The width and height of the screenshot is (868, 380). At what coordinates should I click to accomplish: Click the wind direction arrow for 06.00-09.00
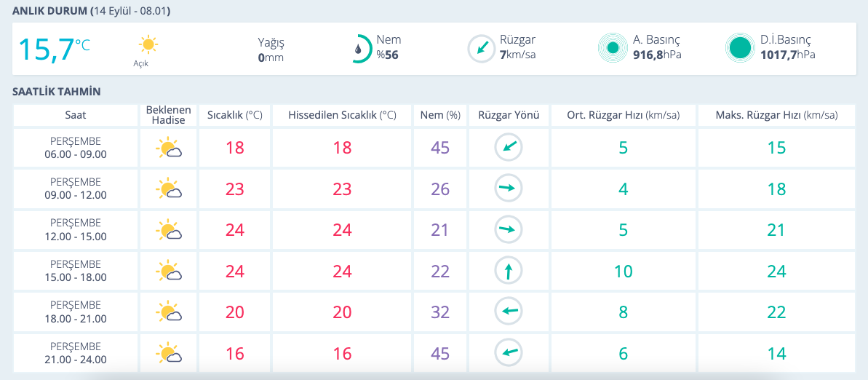pyautogui.click(x=509, y=148)
